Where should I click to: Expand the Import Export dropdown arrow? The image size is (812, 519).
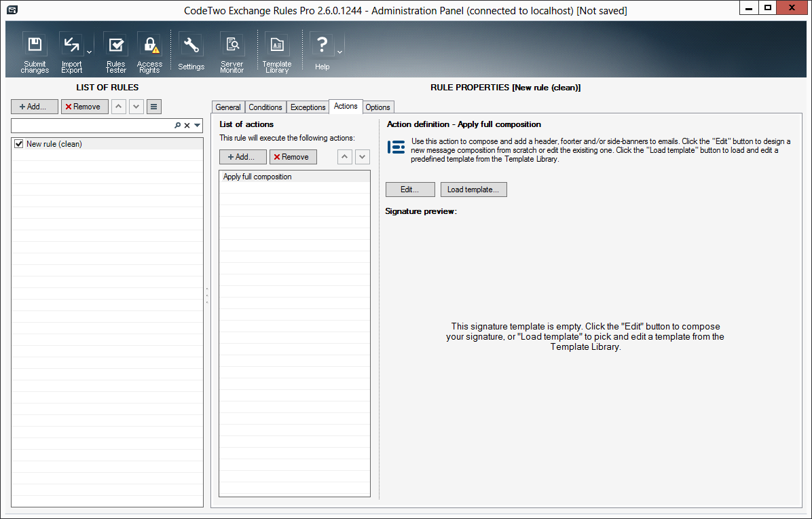tap(89, 51)
